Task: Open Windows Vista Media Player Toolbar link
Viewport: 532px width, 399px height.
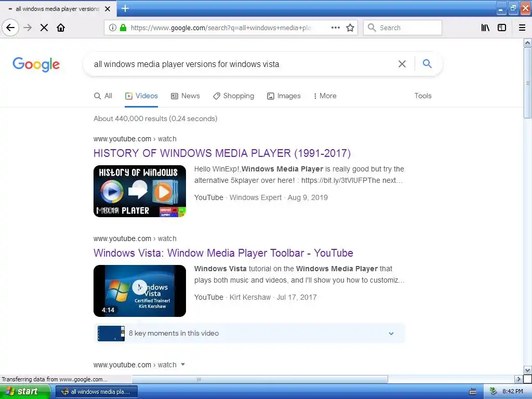Action: (223, 253)
